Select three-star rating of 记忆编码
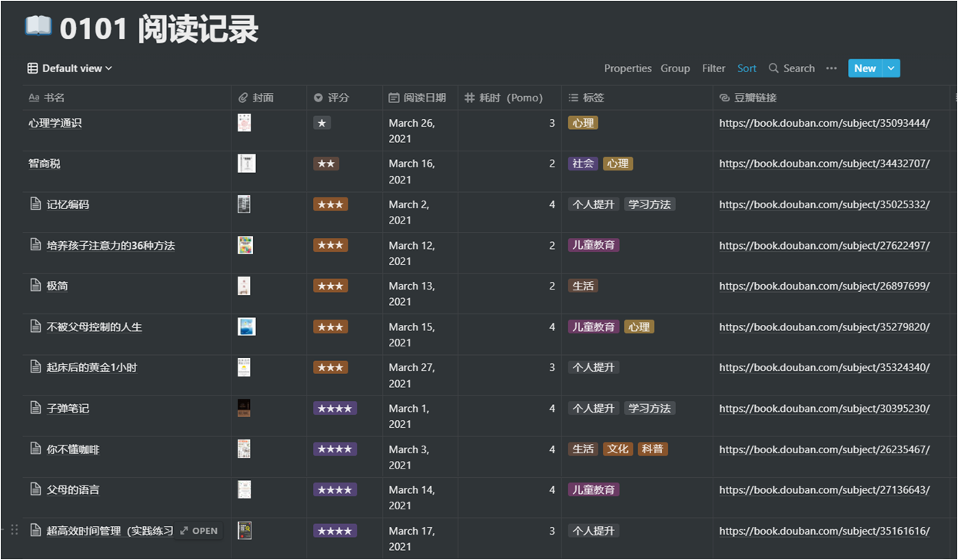This screenshot has height=560, width=958. point(331,204)
